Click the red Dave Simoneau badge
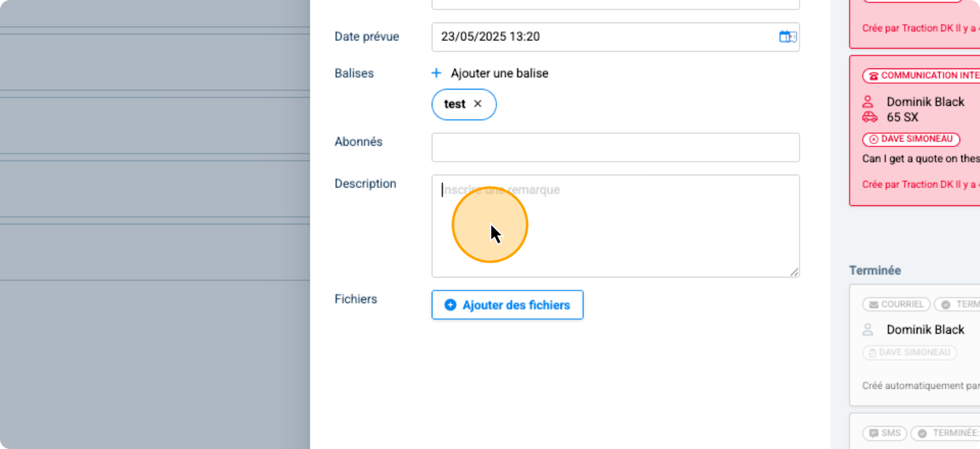This screenshot has height=449, width=980. 911,139
